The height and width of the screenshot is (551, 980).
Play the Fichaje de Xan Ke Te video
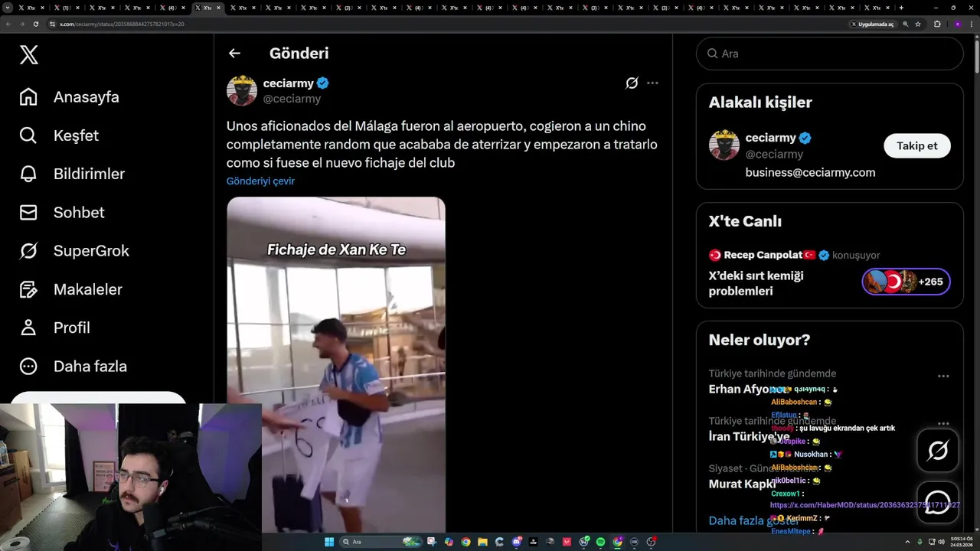pyautogui.click(x=336, y=365)
